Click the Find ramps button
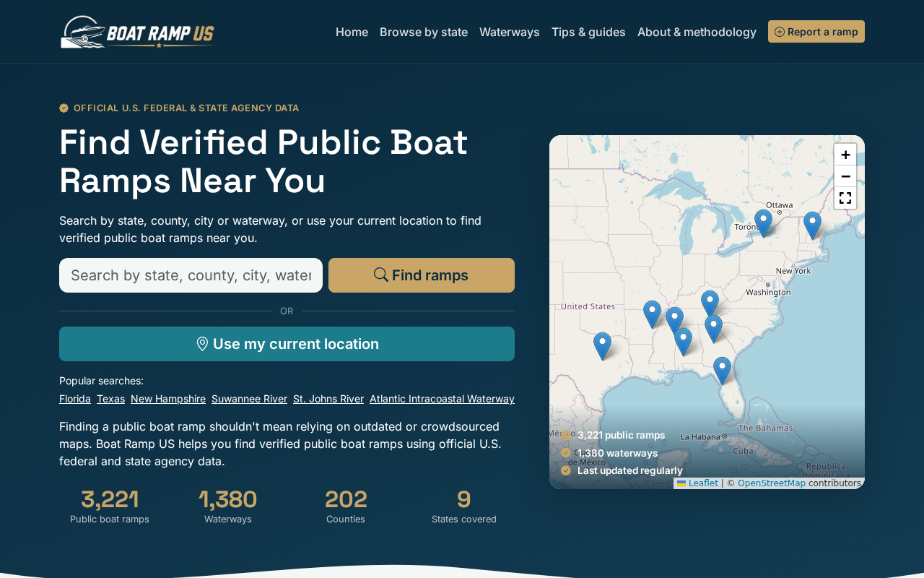This screenshot has height=578, width=924. [422, 275]
